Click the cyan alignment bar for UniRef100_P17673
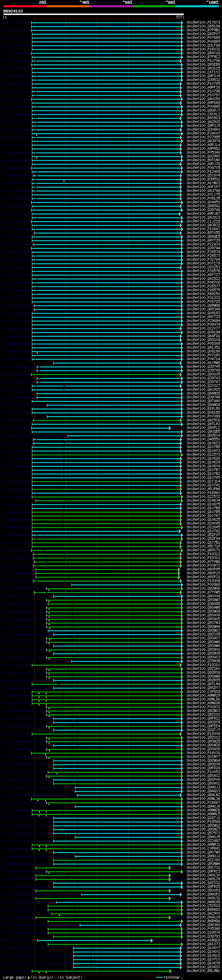This screenshot has width=222, height=980. [108, 23]
